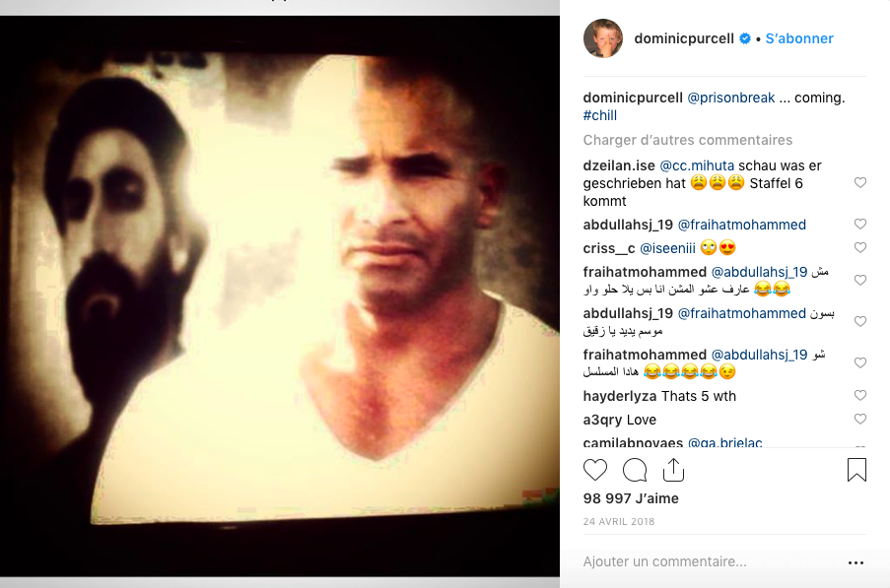Open the comment bubble icon
The height and width of the screenshot is (588, 890).
coord(635,470)
